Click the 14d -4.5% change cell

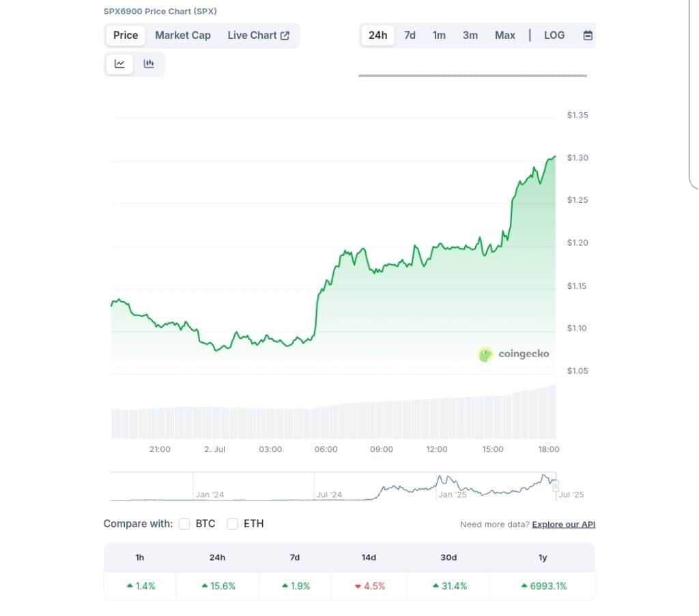(x=369, y=586)
